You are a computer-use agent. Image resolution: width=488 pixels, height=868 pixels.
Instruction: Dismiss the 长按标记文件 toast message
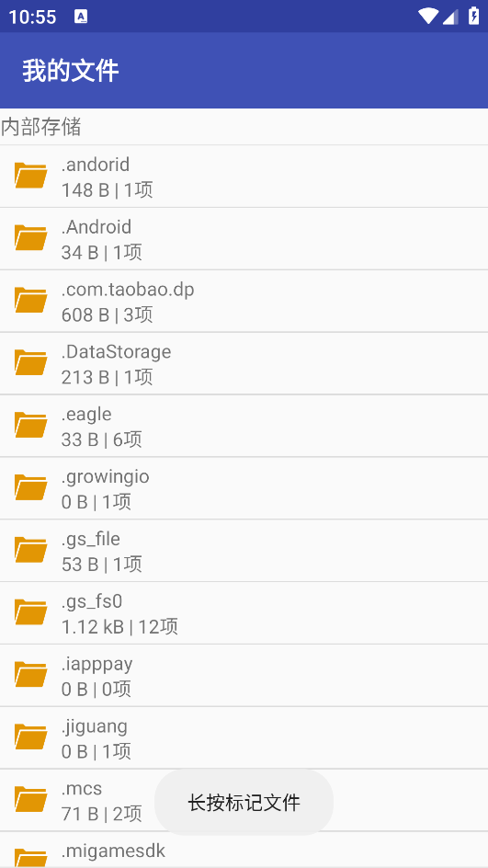pyautogui.click(x=244, y=802)
